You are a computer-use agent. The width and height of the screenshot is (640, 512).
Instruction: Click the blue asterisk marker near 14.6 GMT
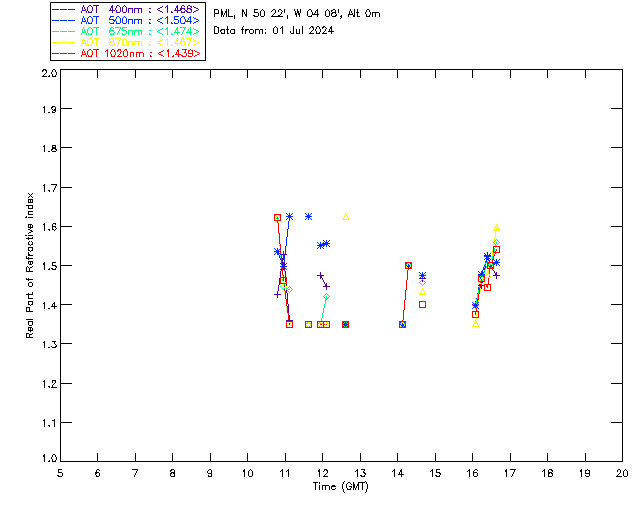(422, 276)
